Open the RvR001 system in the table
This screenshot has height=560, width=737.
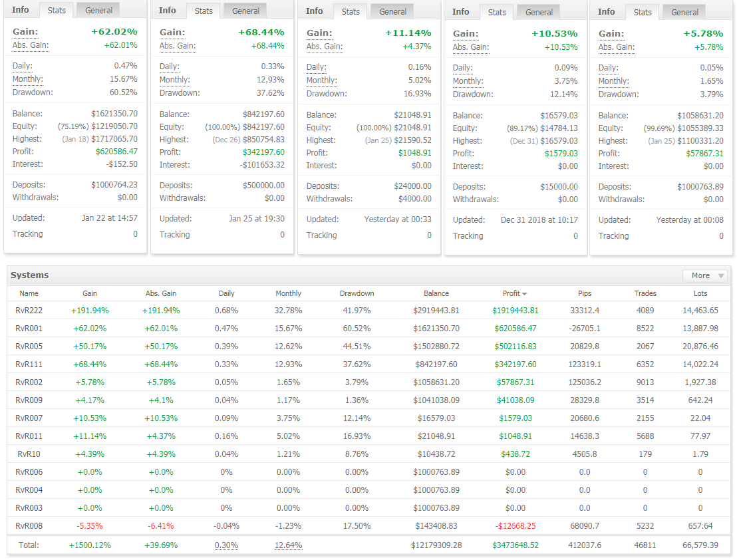click(x=29, y=329)
